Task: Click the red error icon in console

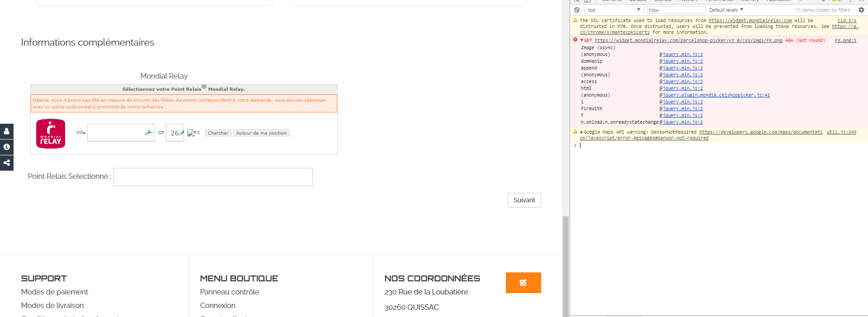Action: point(575,40)
